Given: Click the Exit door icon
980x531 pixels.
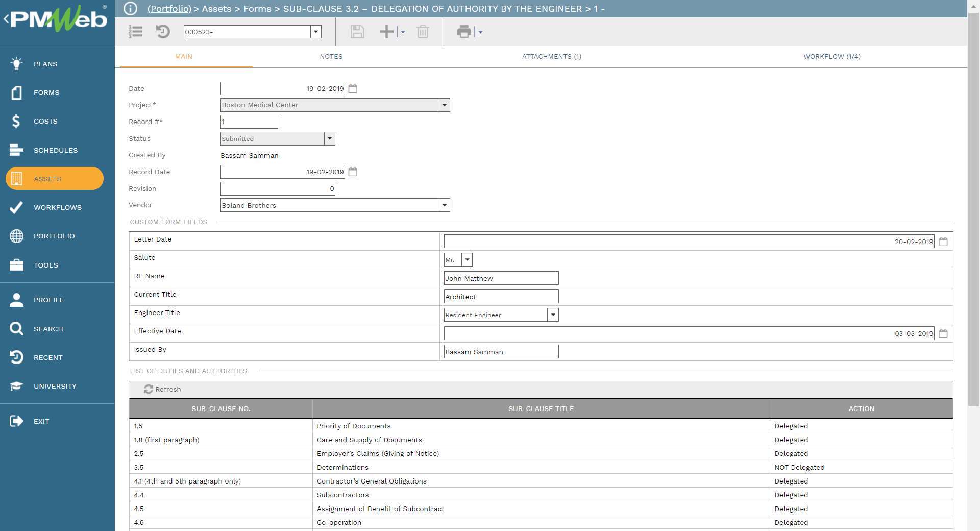Looking at the screenshot, I should tap(16, 421).
